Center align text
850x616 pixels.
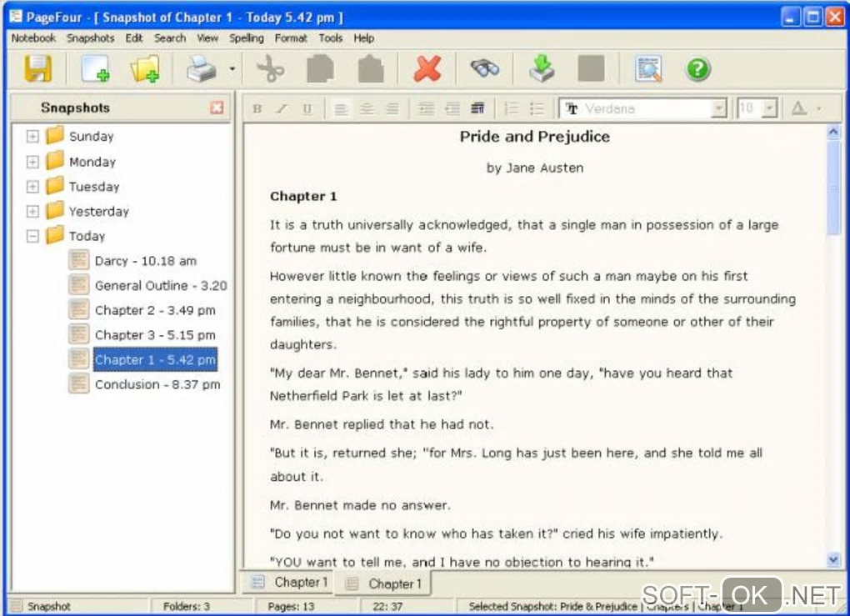coord(367,108)
